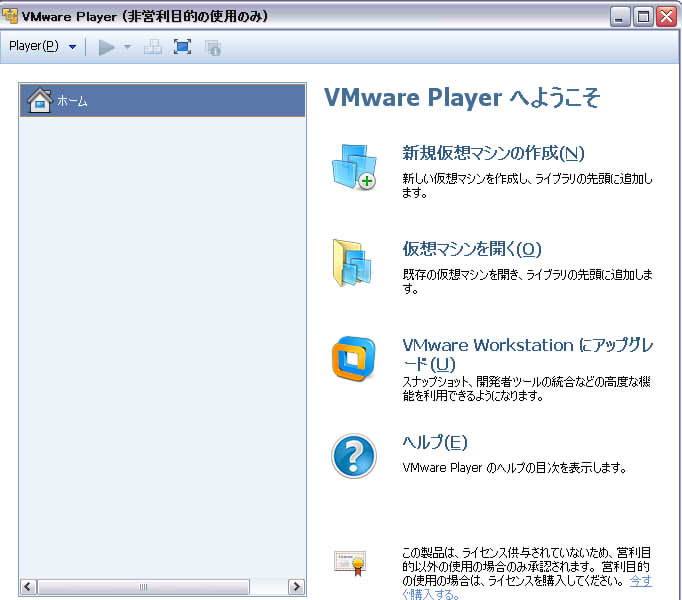Click the Send Ctrl+Alt+Del toolbar icon

pos(152,47)
